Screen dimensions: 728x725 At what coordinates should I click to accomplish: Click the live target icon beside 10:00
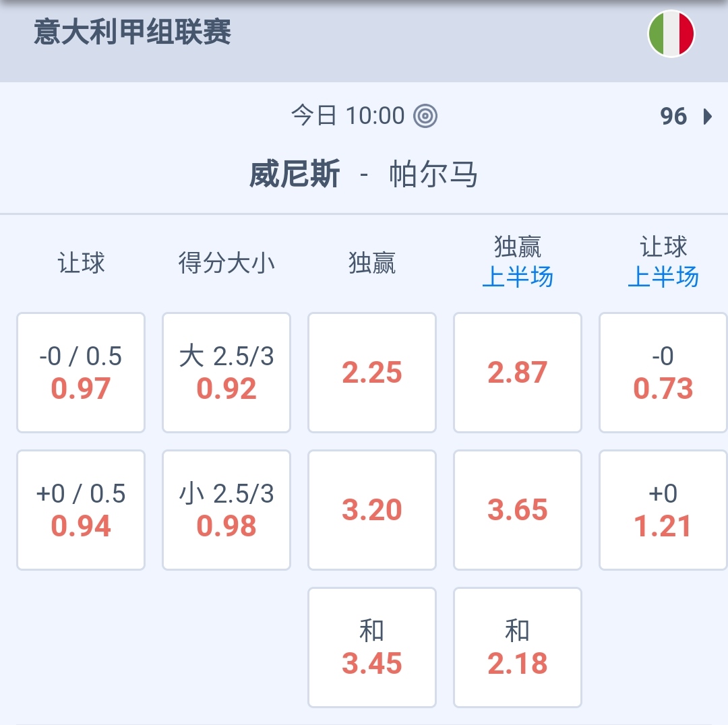click(425, 116)
